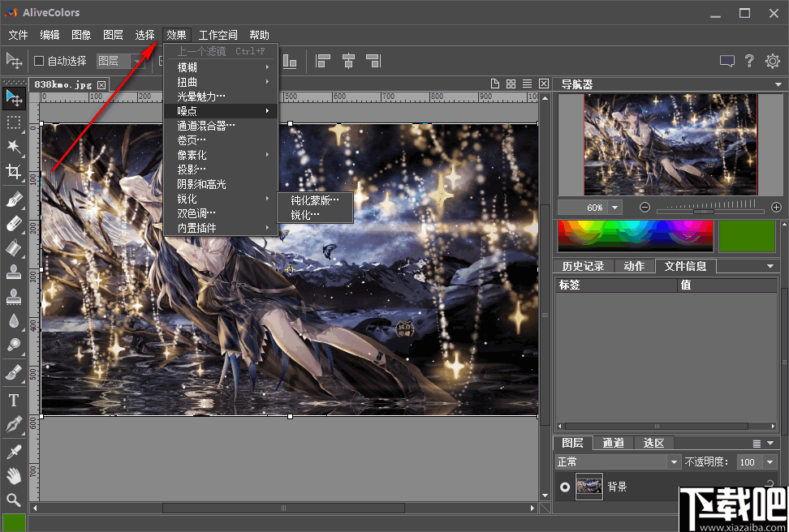Open the 正常 blend mode dropdown
This screenshot has width=789, height=532.
(673, 462)
